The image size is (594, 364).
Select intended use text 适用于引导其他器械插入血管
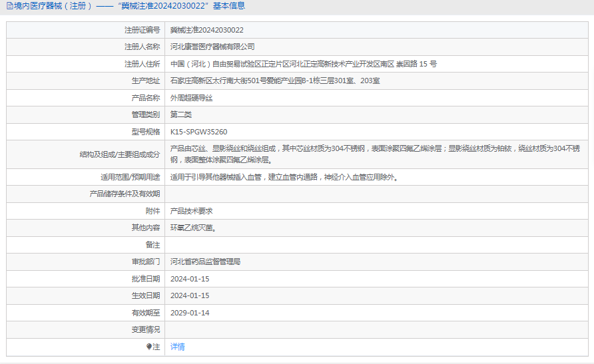285,177
